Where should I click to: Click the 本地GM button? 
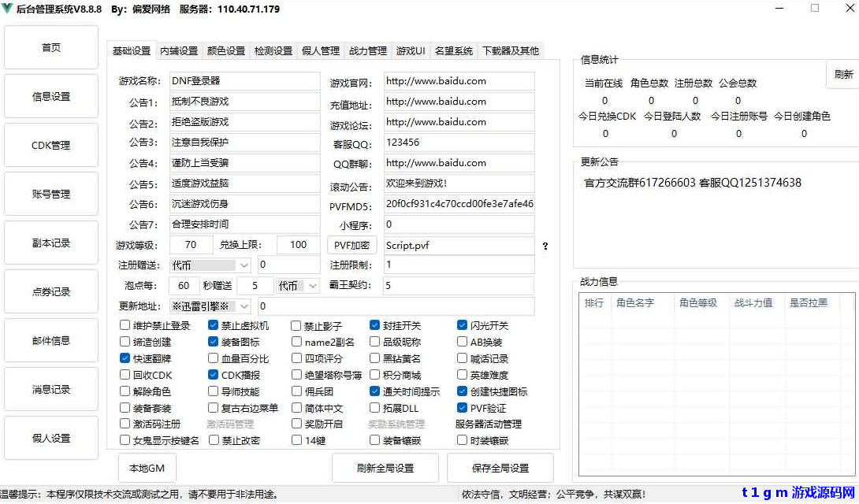pyautogui.click(x=146, y=468)
